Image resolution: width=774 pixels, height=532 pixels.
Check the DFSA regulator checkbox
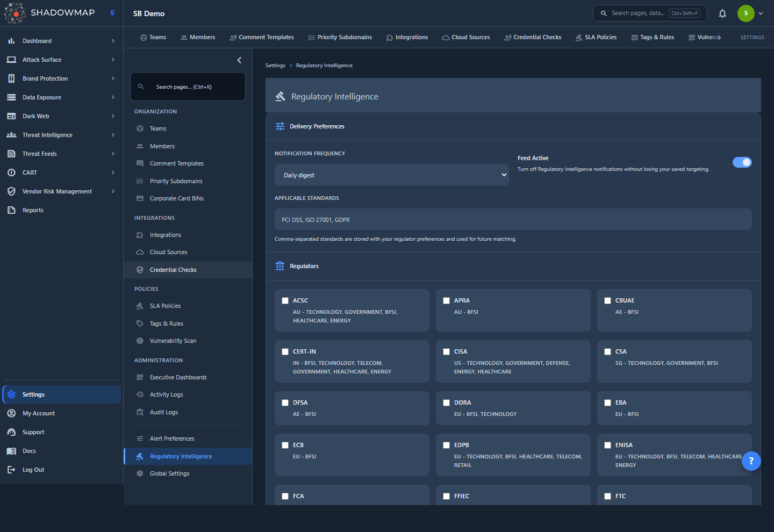pos(285,402)
